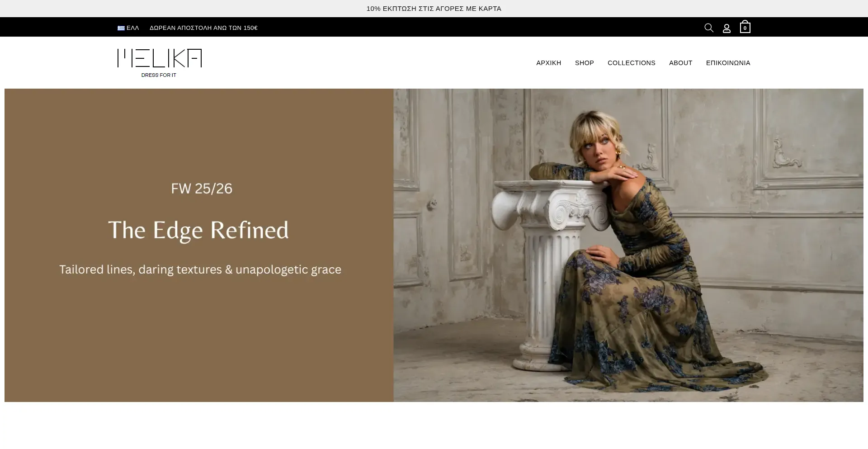Expand the COLLECTIONS menu
Screen dimensions: 868x449
[x=631, y=63]
